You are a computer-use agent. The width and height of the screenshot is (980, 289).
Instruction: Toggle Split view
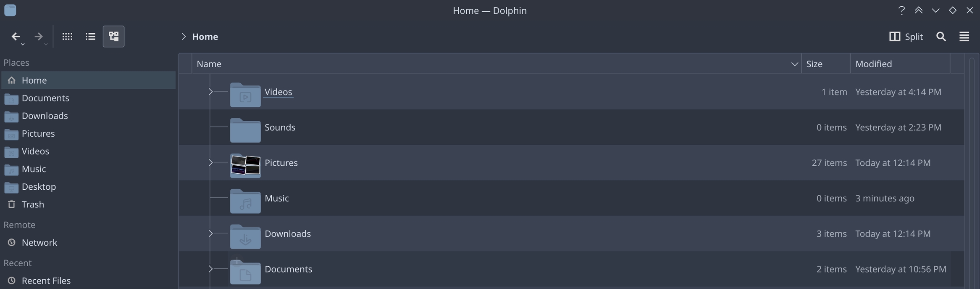coord(906,37)
